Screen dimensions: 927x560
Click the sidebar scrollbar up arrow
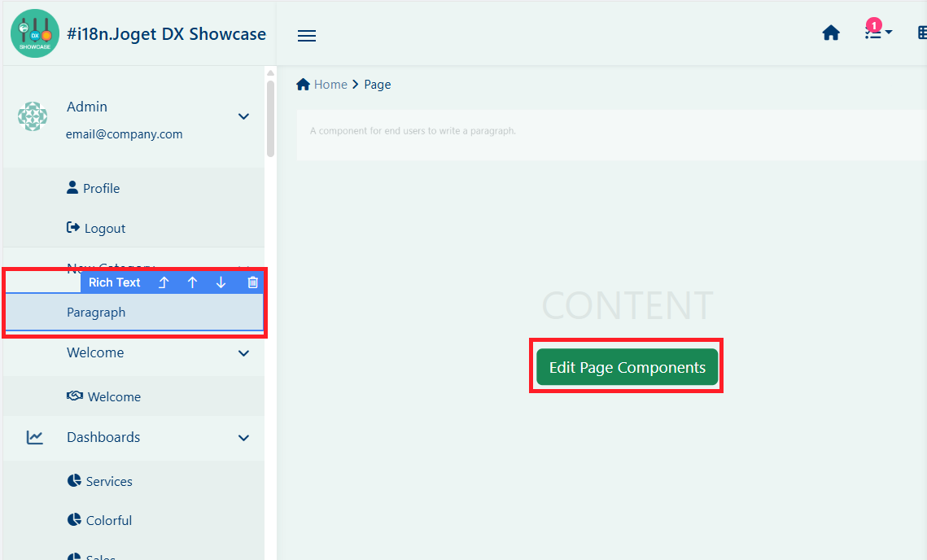click(x=271, y=72)
